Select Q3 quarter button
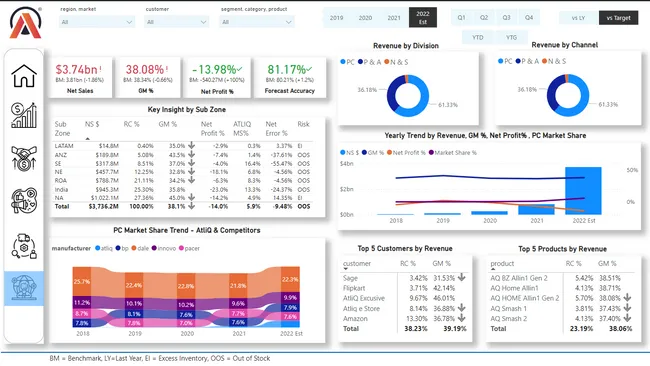Image resolution: width=650 pixels, height=366 pixels. (x=507, y=17)
